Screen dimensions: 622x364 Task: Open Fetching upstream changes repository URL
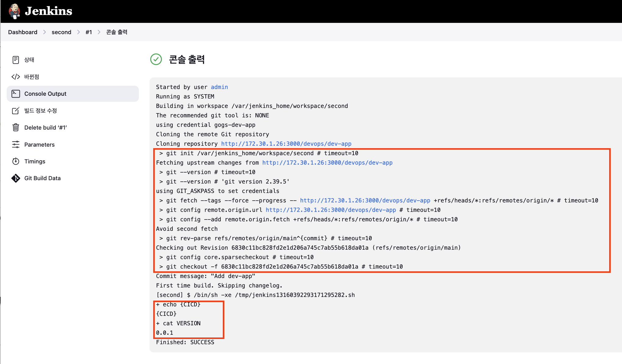327,162
